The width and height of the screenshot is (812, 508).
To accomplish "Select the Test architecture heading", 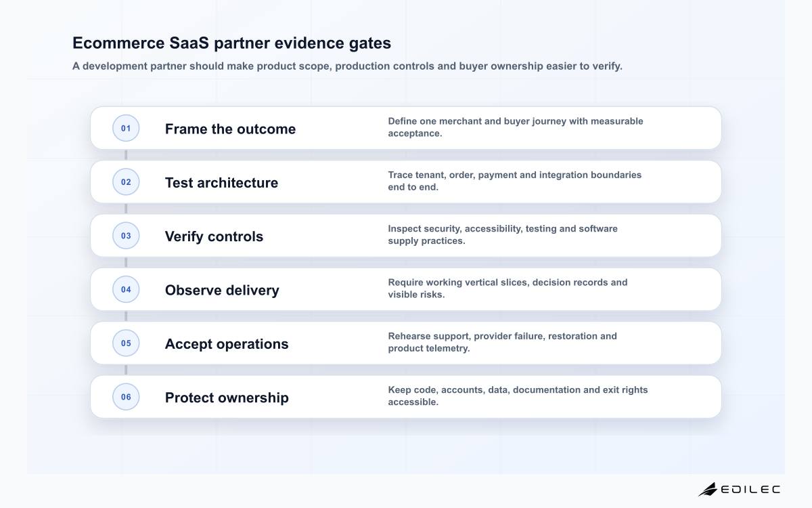I will coord(221,182).
